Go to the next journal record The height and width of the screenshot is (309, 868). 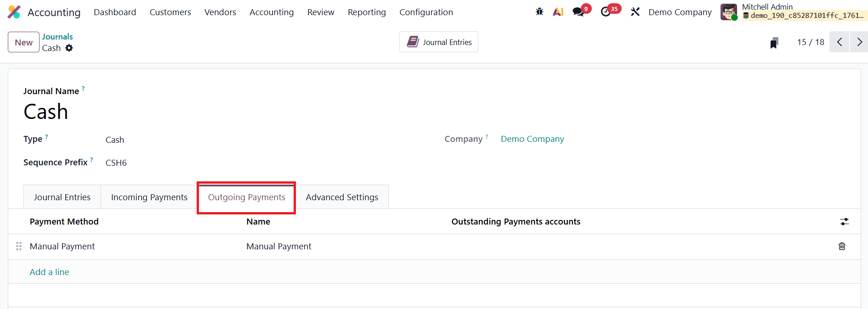pos(859,42)
